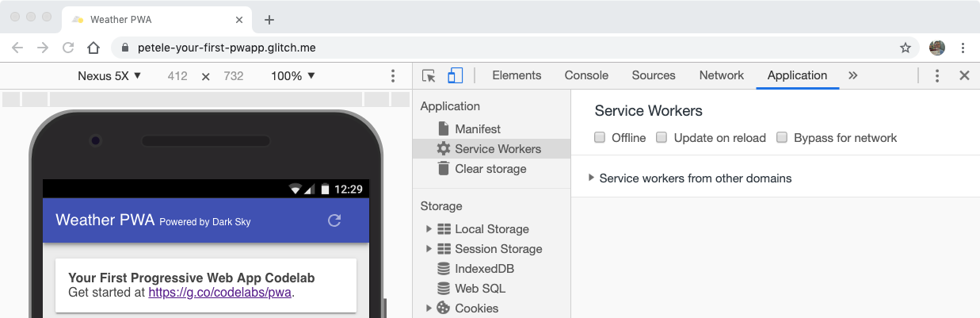Reload the page using browser reload button
The height and width of the screenshot is (318, 980).
click(68, 48)
